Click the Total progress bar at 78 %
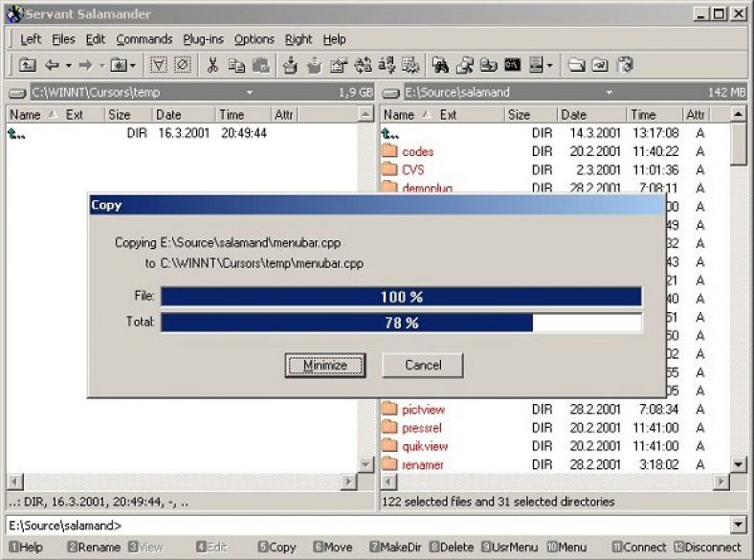754x560 pixels. coord(401,323)
